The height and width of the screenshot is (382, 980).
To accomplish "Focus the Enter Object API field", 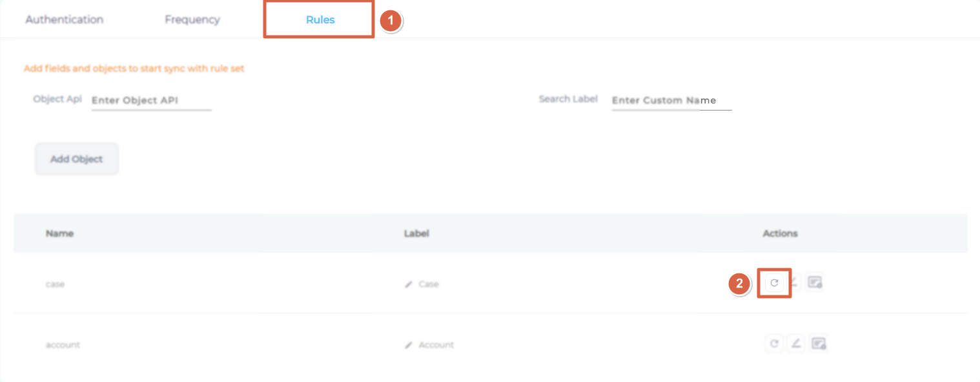I will point(151,101).
